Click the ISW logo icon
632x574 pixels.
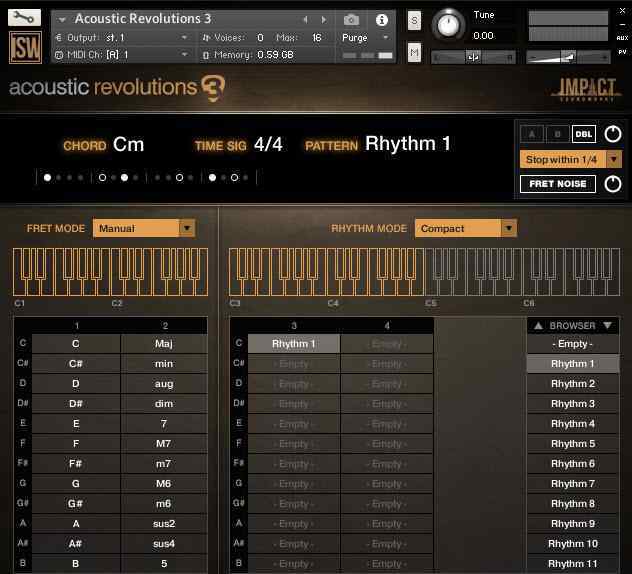tap(25, 48)
